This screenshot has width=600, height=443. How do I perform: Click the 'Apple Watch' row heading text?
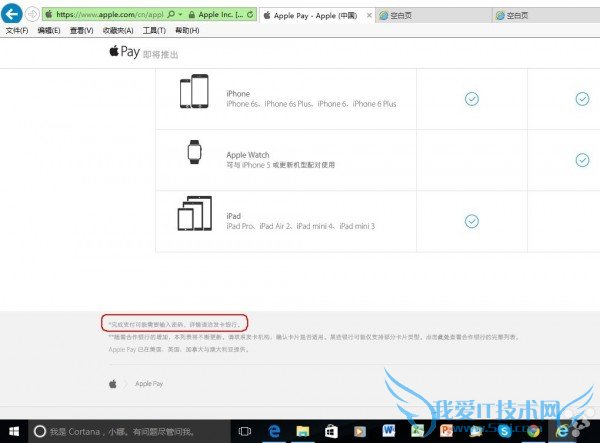[x=248, y=155]
